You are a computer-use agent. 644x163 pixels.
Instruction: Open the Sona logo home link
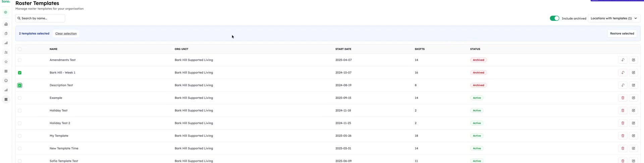coord(6,2)
